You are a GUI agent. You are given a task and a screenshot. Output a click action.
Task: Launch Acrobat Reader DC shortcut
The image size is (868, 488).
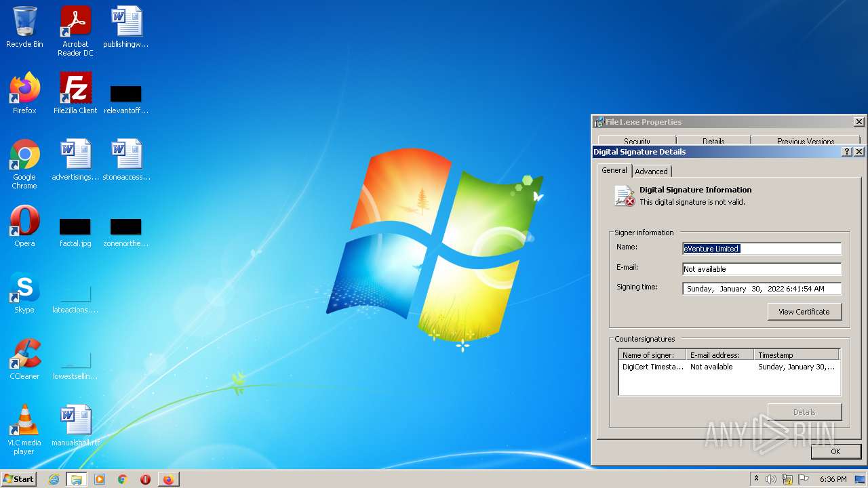[x=75, y=31]
